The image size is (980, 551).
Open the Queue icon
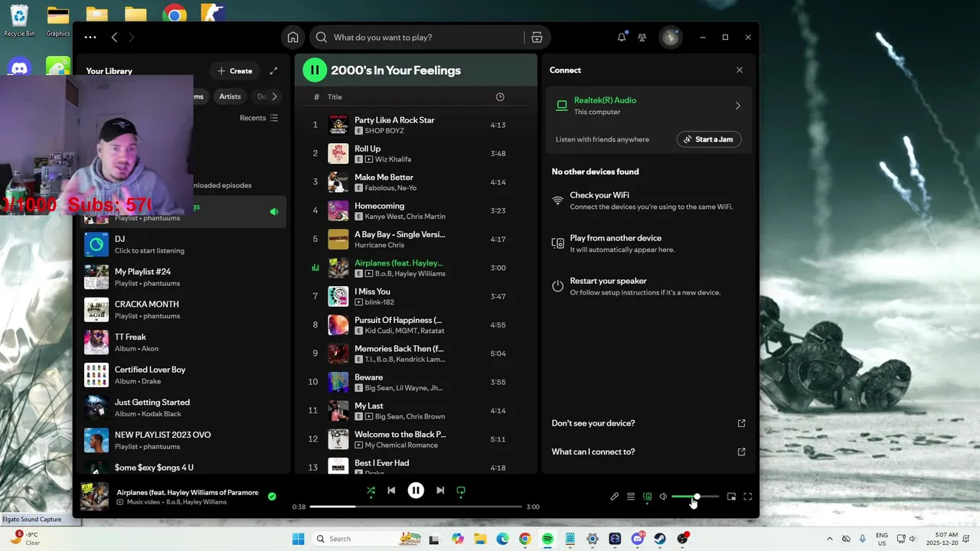631,497
